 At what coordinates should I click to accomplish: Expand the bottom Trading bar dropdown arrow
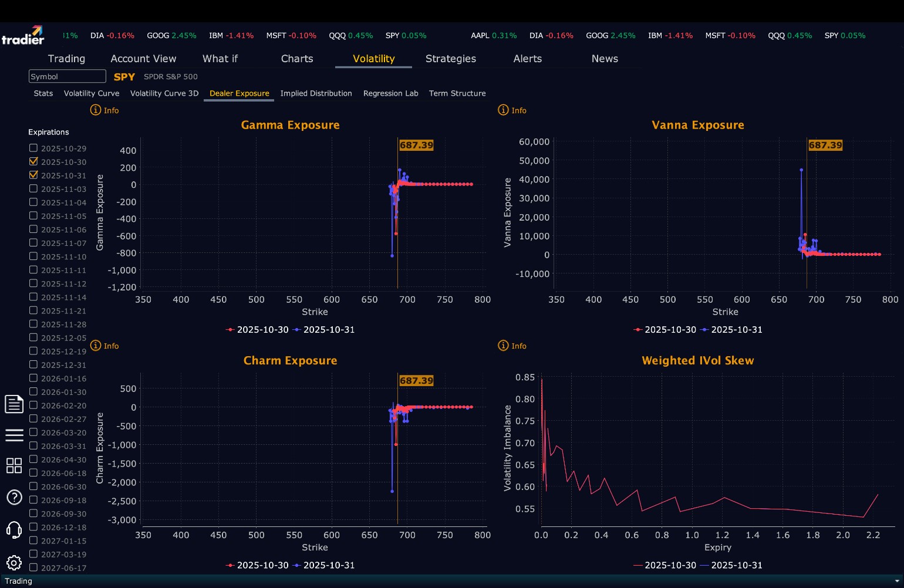[896, 581]
